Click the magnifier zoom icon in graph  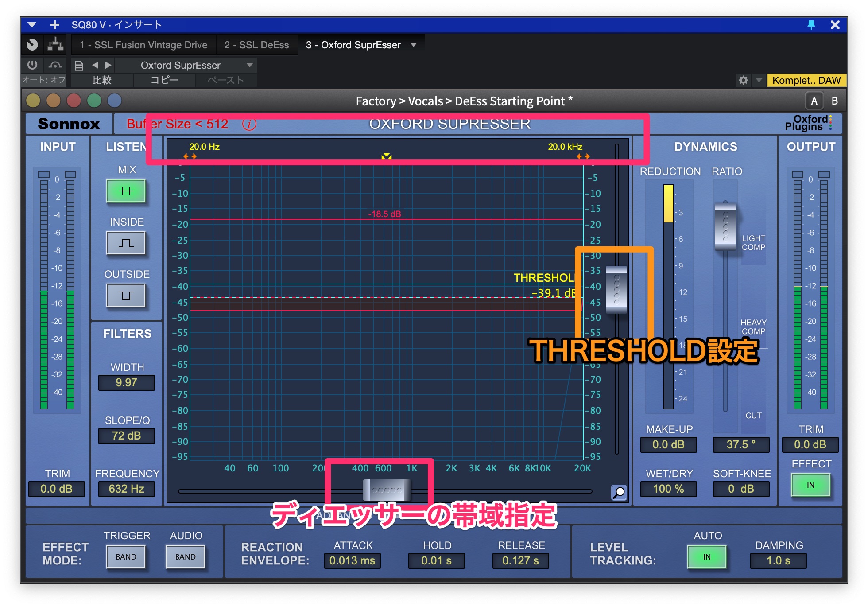coord(619,492)
